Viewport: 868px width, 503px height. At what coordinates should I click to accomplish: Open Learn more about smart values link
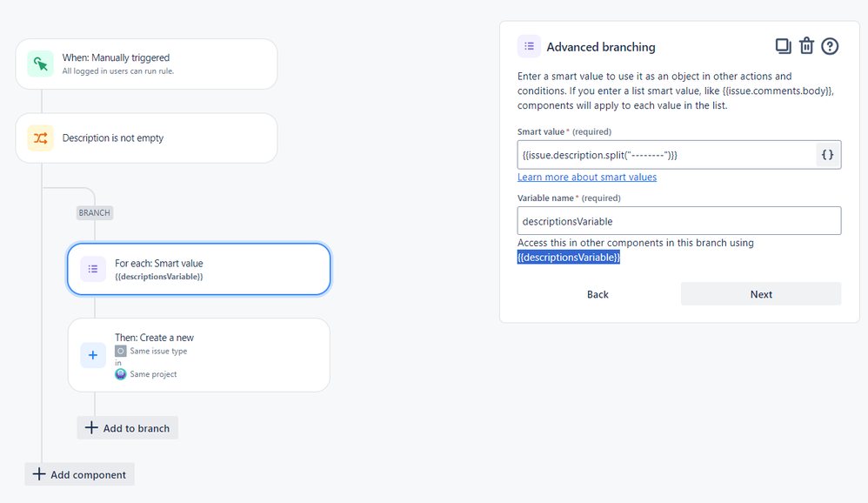[x=587, y=177]
